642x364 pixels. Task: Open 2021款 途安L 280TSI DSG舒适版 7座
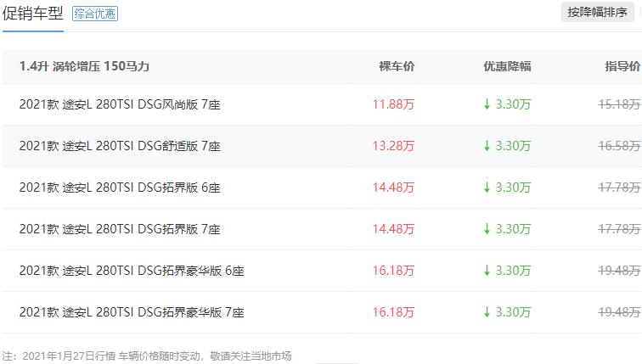pyautogui.click(x=120, y=146)
